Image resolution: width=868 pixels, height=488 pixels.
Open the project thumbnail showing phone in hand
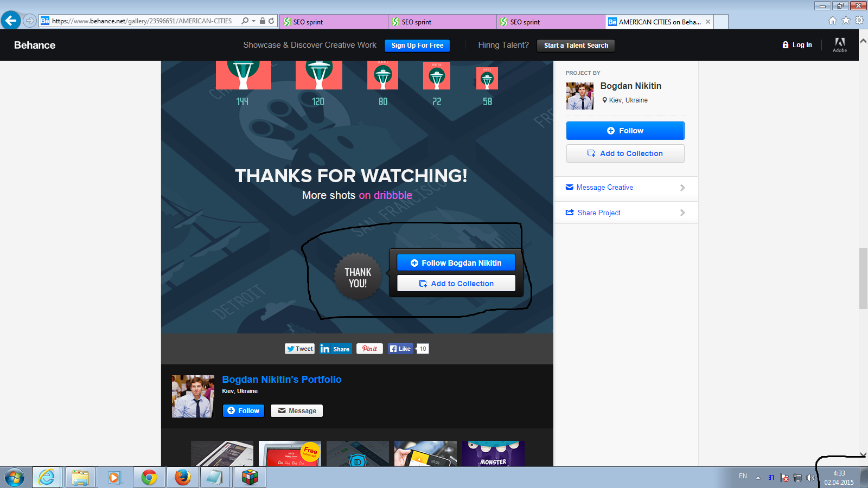[x=425, y=453]
